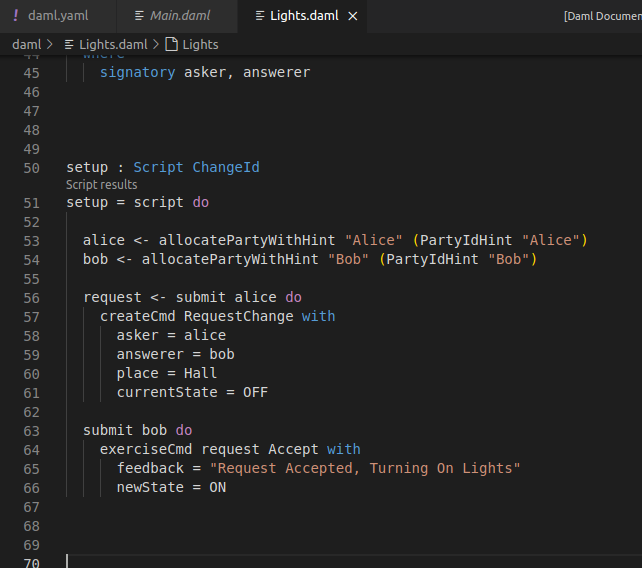
Task: Click line number 63 in the gutter
Action: [x=30, y=431]
